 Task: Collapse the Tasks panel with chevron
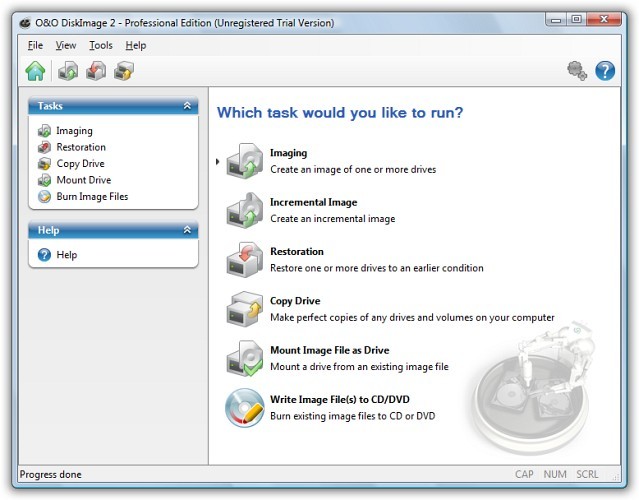(187, 106)
